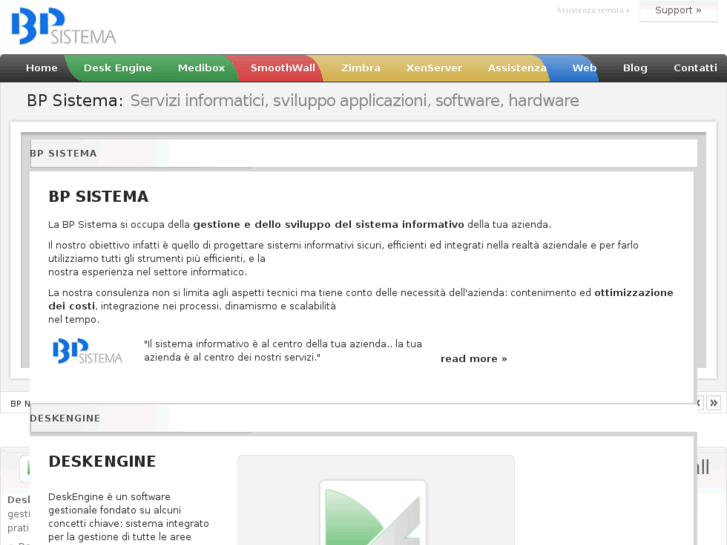Click the BP SISTEMA section header

click(364, 154)
